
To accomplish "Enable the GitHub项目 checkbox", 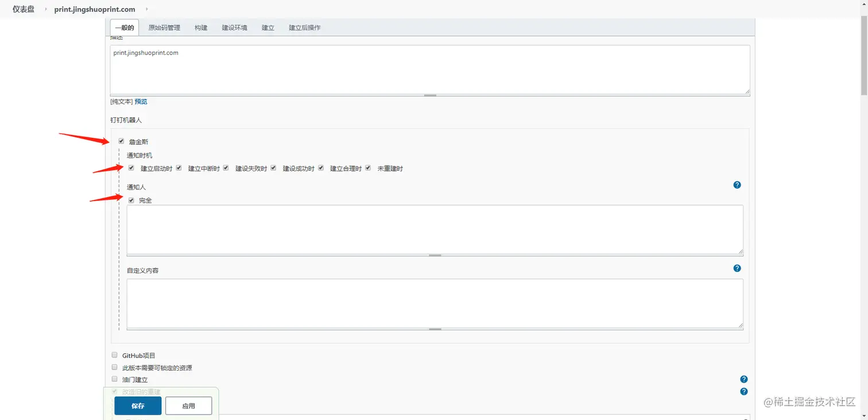I will point(115,355).
